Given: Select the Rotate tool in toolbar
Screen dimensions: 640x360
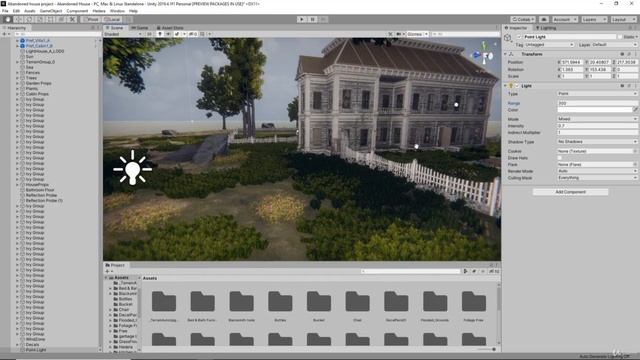Looking at the screenshot, I should (29, 19).
